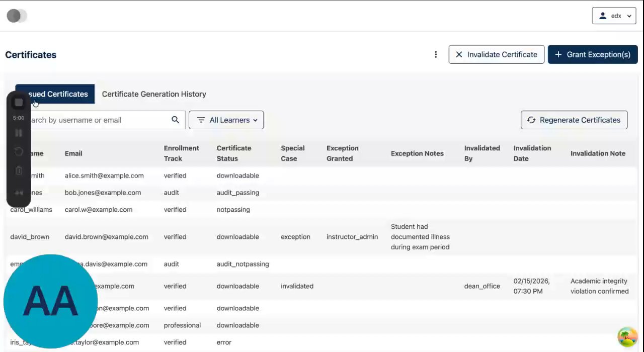Image resolution: width=644 pixels, height=352 pixels.
Task: Click the Regenerate Certificates button
Action: coord(574,120)
